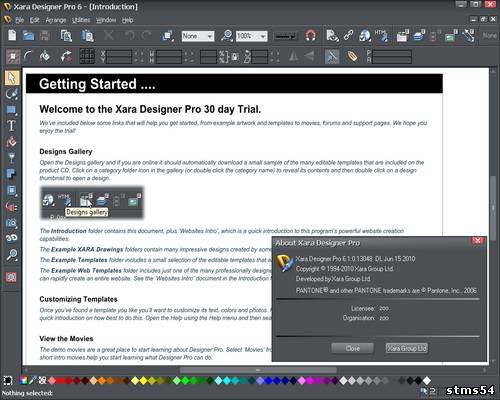Select the Fill tool
Image resolution: width=500 pixels, height=400 pixels.
[11, 142]
